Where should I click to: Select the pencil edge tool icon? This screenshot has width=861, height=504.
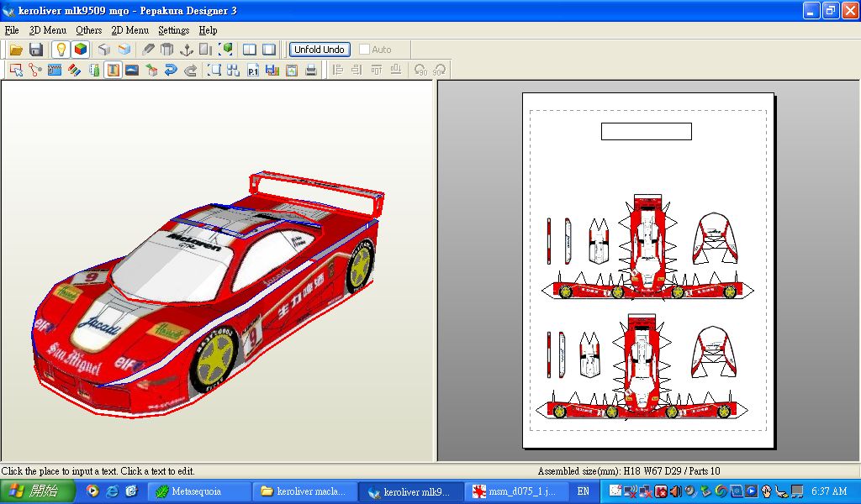[148, 50]
